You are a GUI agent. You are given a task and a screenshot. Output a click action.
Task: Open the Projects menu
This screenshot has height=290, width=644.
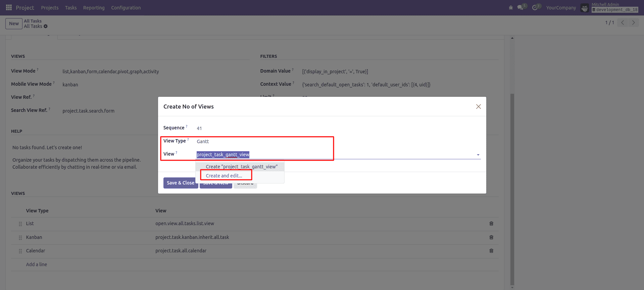[50, 8]
